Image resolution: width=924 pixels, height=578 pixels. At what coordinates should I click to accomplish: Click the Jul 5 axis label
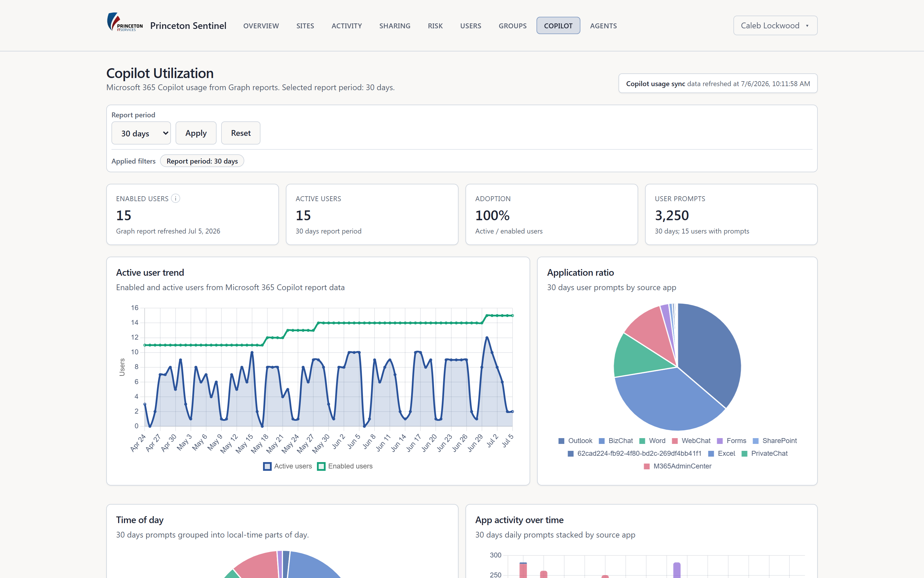508,441
